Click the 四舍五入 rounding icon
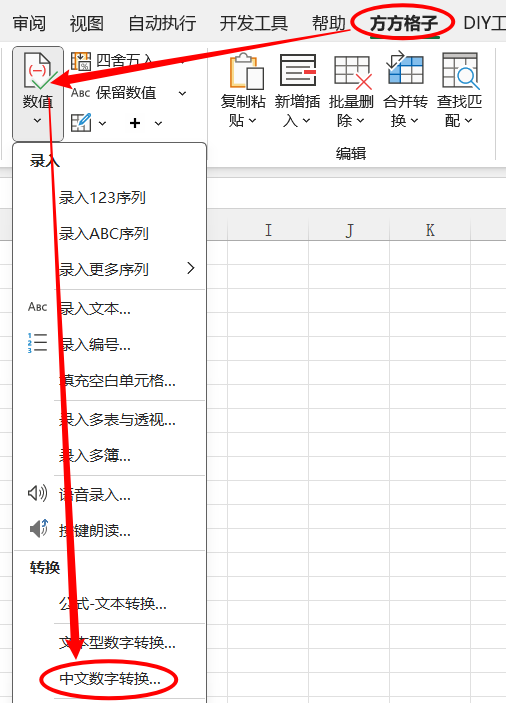The image size is (506, 703). click(81, 61)
